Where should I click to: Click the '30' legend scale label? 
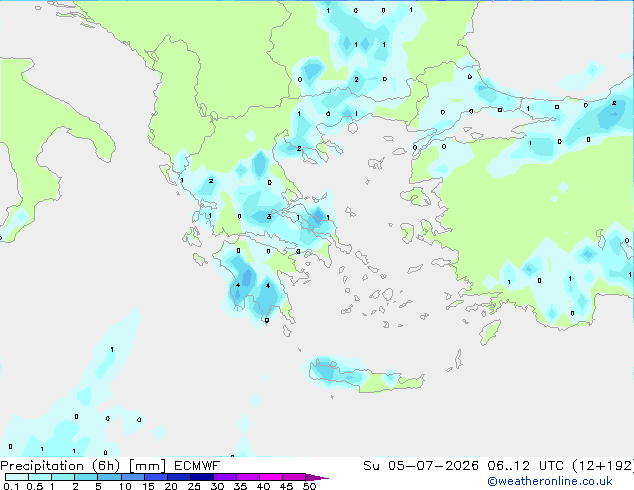217,486
